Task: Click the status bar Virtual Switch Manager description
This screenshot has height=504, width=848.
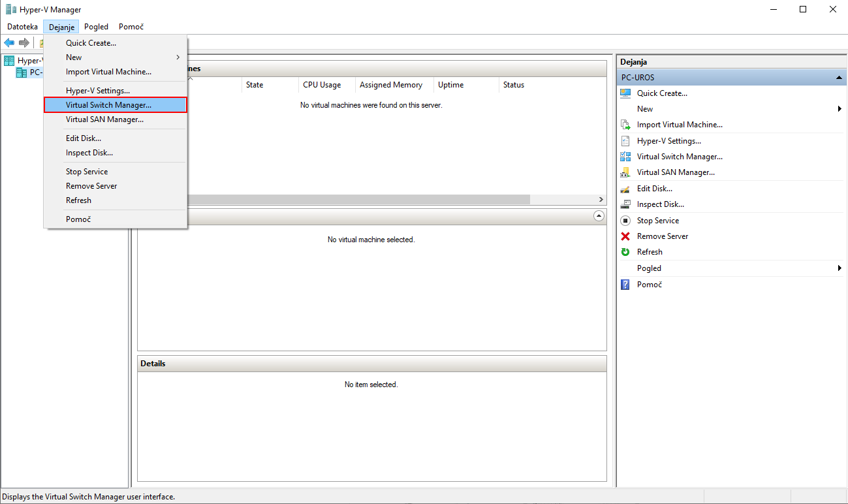Action: (88, 497)
